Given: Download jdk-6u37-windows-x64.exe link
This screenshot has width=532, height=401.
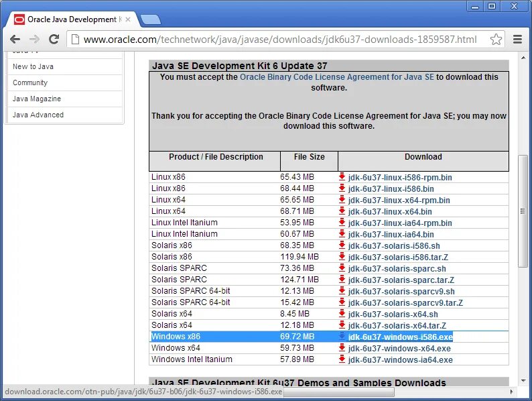Looking at the screenshot, I should coord(399,349).
